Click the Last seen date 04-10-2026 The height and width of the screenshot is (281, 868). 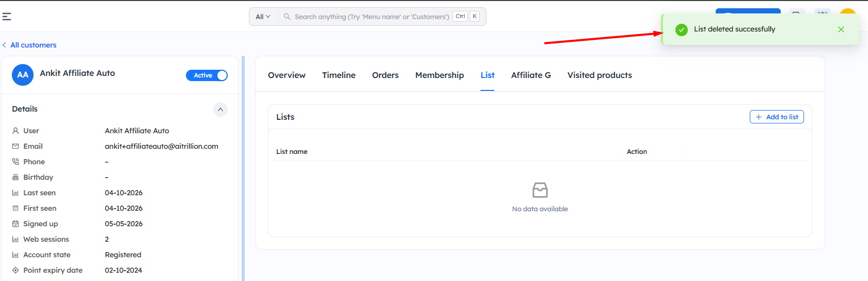pyautogui.click(x=124, y=193)
